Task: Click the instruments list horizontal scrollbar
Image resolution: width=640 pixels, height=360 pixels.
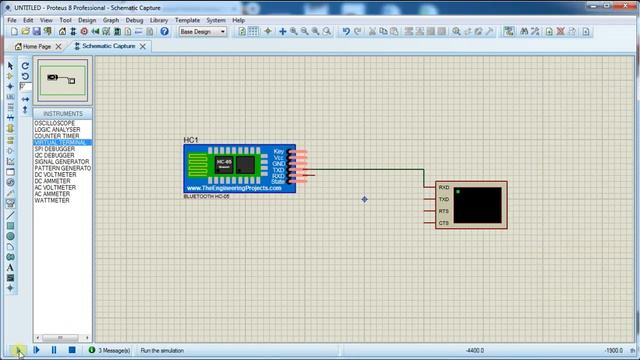Action: point(62,338)
